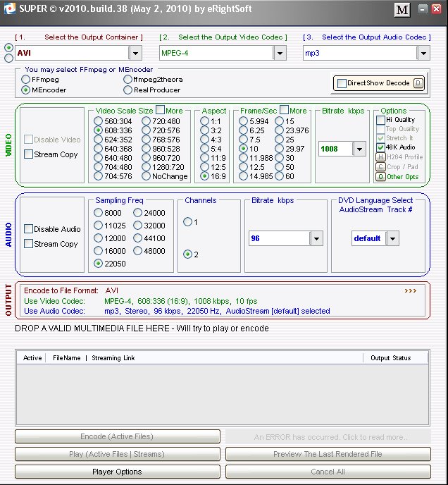Choose 23.976 frames per second
Image resolution: width=448 pixels, height=485 pixels.
tap(279, 130)
